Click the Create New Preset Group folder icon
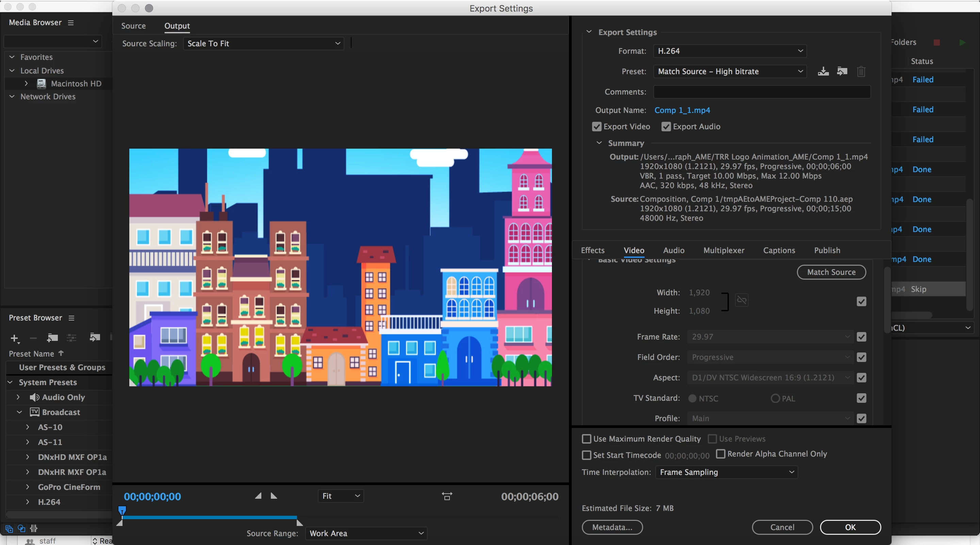Viewport: 980px width, 545px height. tap(52, 337)
